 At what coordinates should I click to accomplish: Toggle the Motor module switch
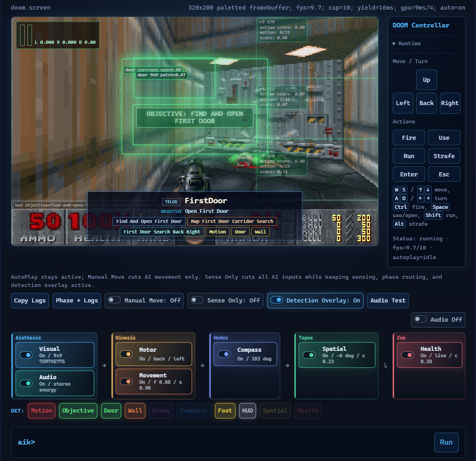click(126, 354)
